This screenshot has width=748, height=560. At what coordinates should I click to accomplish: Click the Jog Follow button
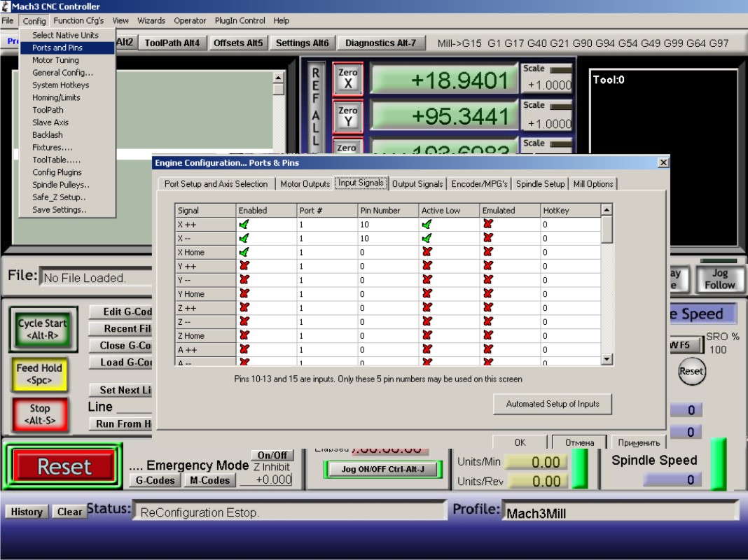[x=719, y=279]
